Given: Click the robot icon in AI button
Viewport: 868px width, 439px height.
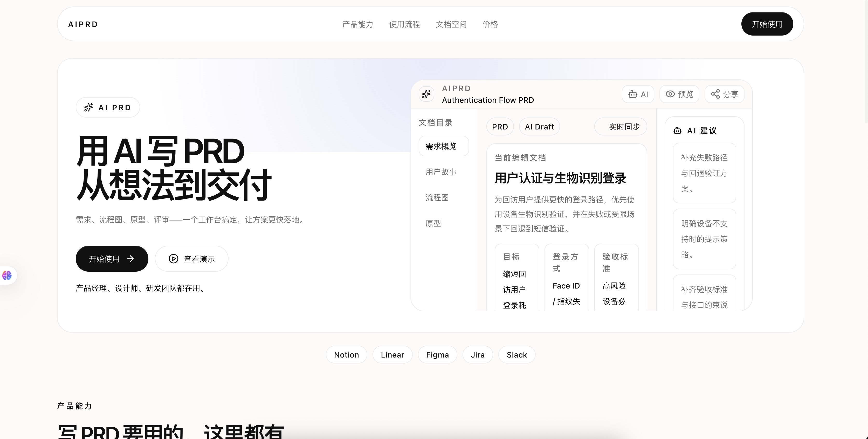Looking at the screenshot, I should tap(632, 94).
